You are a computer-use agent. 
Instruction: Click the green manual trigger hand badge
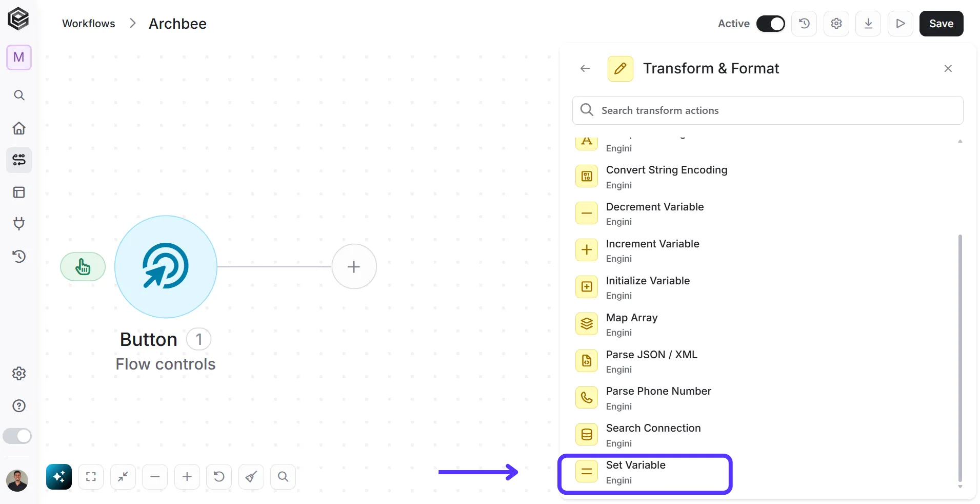(83, 266)
